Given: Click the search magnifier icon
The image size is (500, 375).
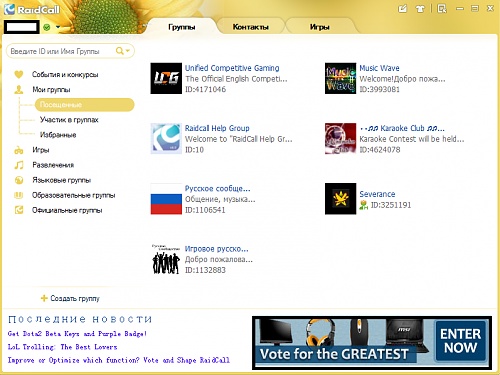Looking at the screenshot, I should [x=119, y=51].
